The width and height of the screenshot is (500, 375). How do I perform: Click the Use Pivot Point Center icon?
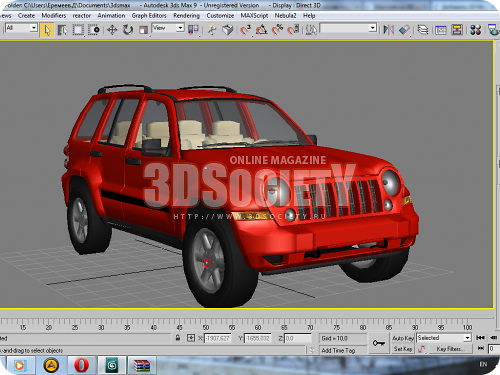[193, 30]
